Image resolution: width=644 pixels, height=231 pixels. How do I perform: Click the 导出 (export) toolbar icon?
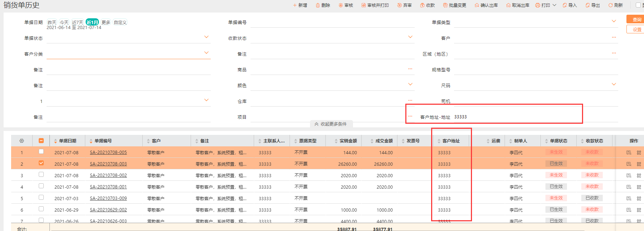coord(587,5)
